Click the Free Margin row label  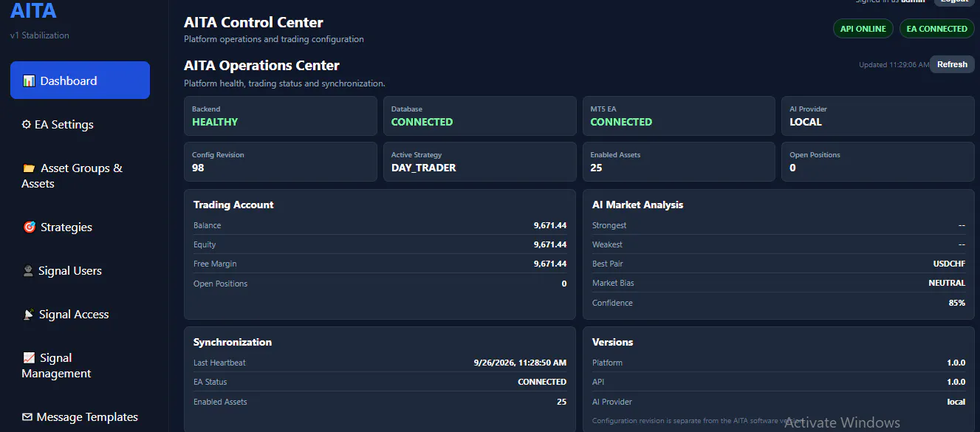tap(215, 264)
